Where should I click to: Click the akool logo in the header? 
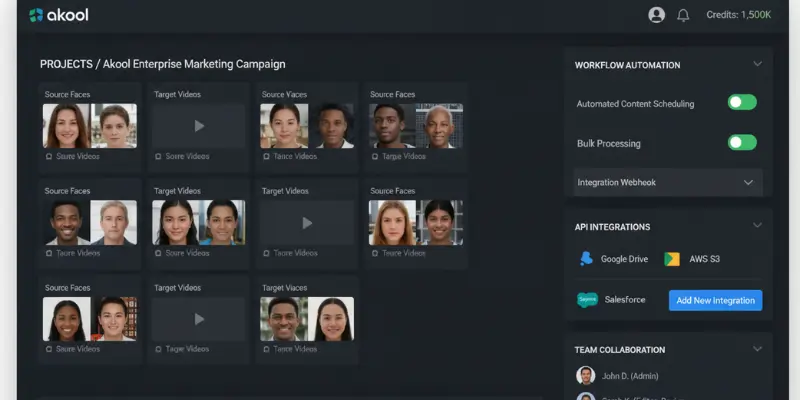pos(59,15)
